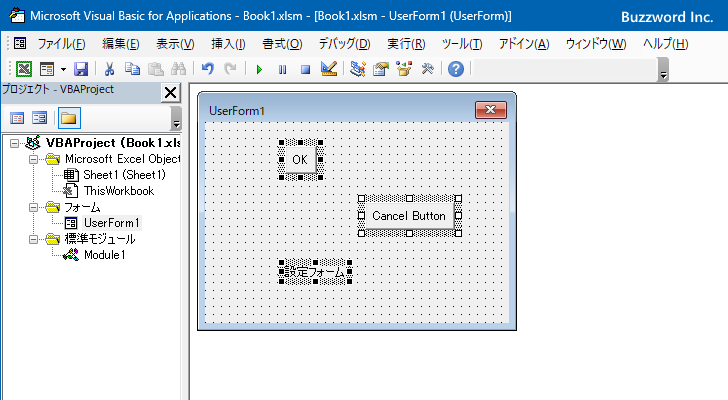
Task: Select the OK button on UserForm1
Action: point(300,160)
